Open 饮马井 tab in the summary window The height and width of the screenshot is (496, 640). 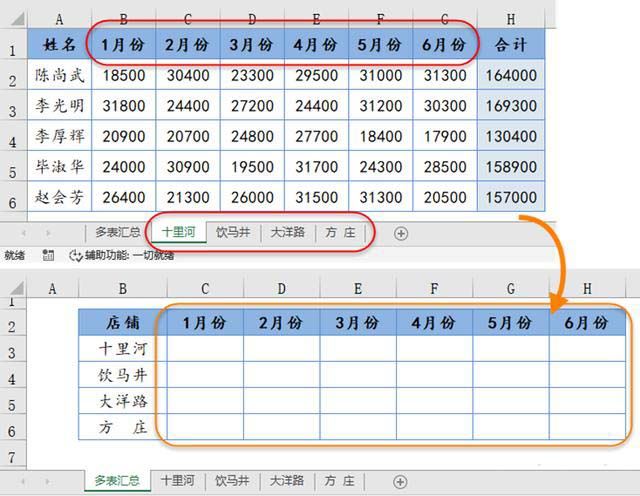click(232, 480)
